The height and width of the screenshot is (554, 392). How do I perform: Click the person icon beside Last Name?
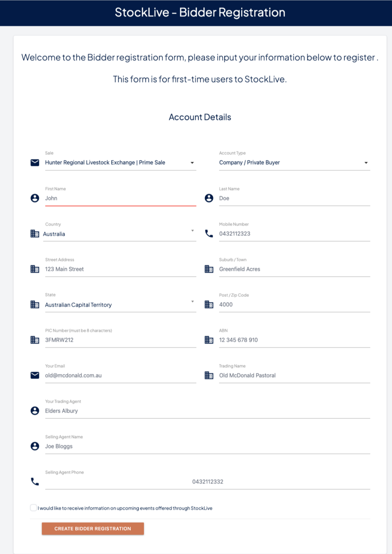[209, 198]
